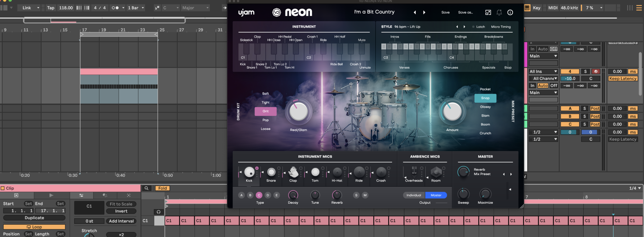Open the clip launch tab icon
The width and height of the screenshot is (644, 237).
[16, 195]
